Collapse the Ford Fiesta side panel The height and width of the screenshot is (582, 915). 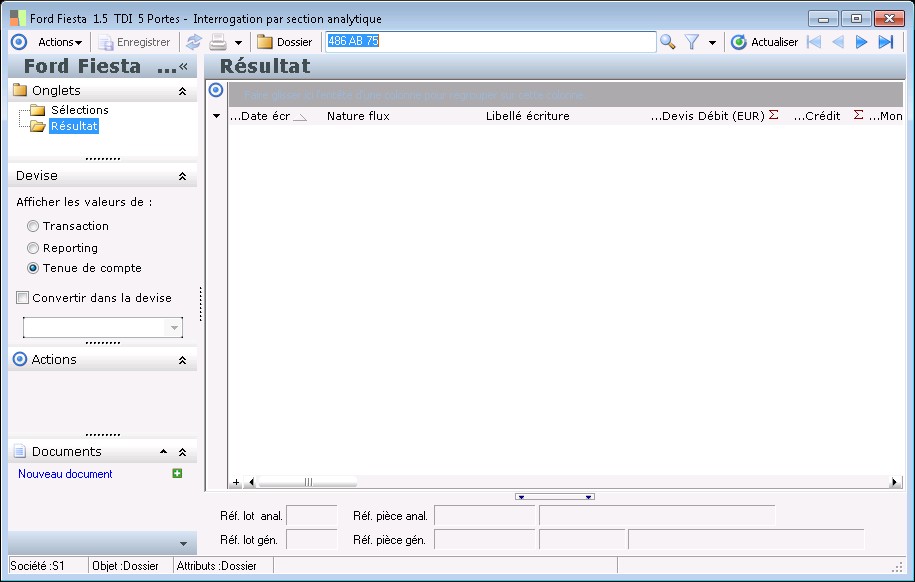coord(183,66)
